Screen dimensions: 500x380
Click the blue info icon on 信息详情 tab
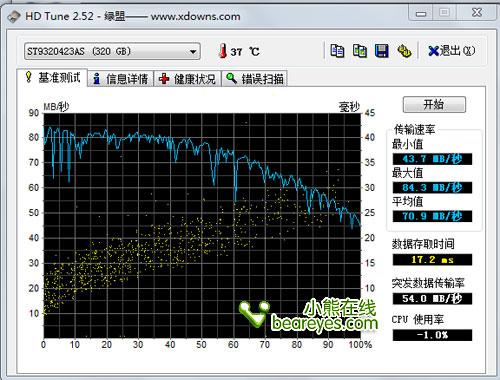(x=97, y=79)
